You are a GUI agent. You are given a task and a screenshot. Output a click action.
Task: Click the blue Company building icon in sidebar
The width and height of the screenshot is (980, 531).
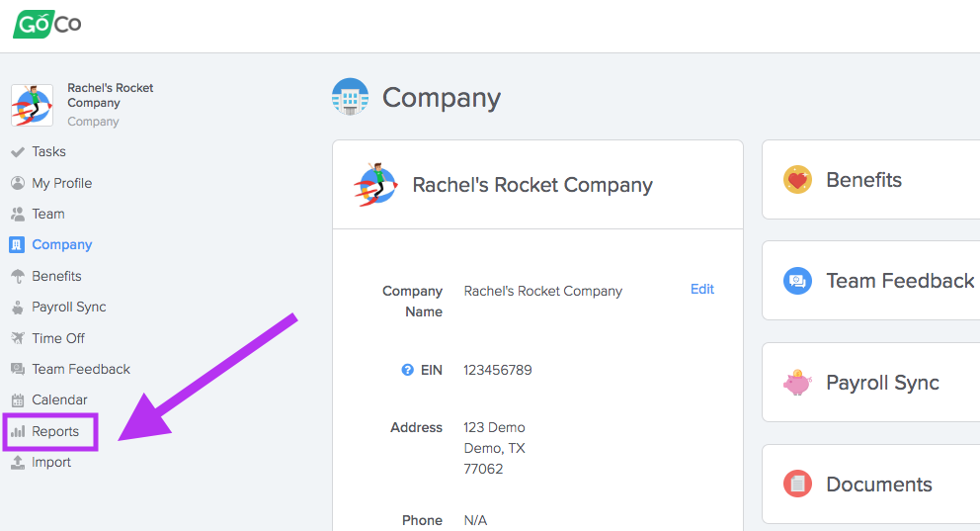pyautogui.click(x=17, y=244)
